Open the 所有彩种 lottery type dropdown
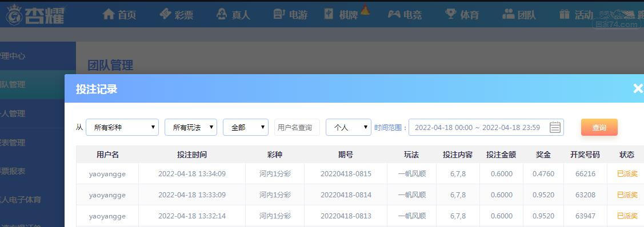This screenshot has height=227, width=644. [x=122, y=127]
